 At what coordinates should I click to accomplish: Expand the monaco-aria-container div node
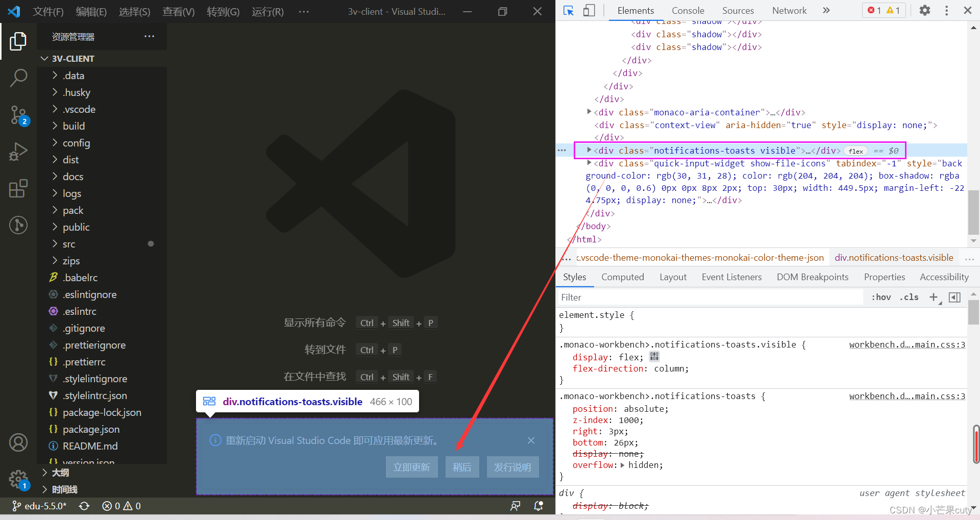pos(589,112)
